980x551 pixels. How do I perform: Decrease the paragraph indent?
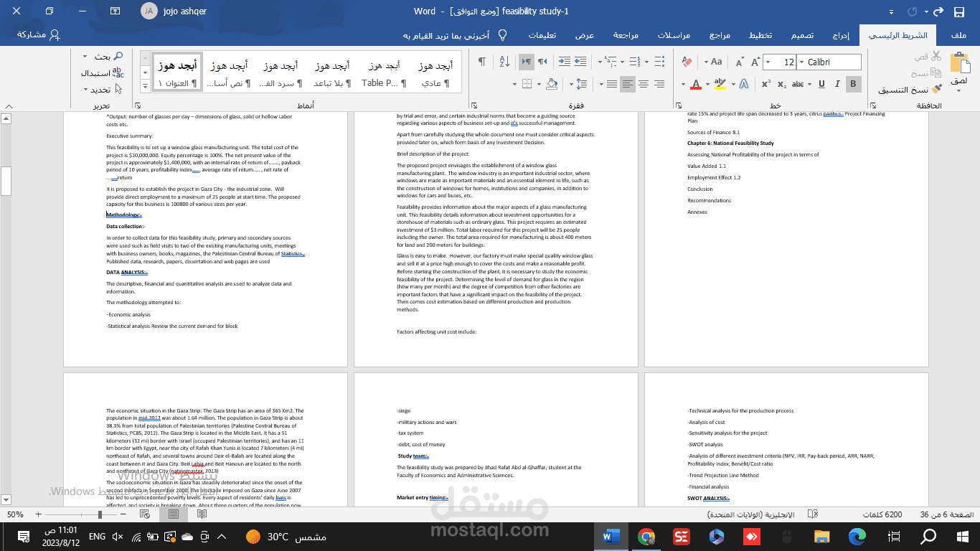pyautogui.click(x=580, y=62)
